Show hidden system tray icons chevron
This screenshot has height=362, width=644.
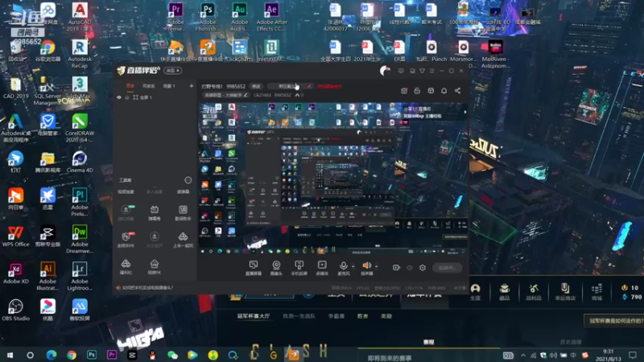[x=522, y=355]
